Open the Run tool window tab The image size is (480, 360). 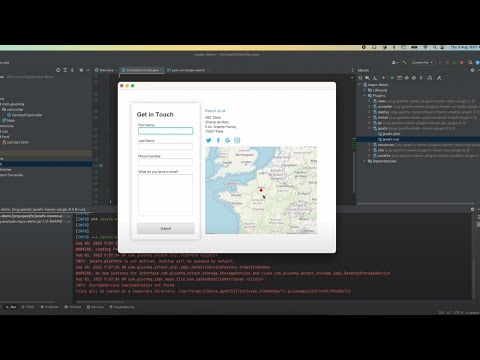click(x=11, y=307)
